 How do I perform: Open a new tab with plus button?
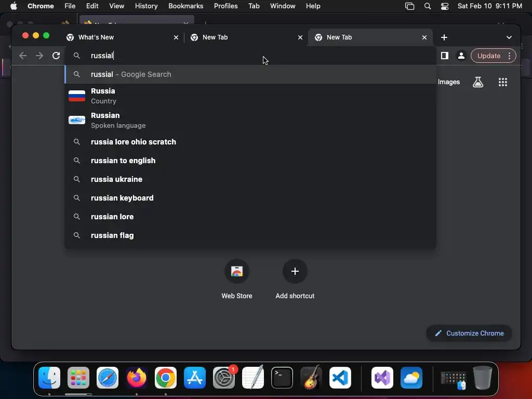coord(444,37)
